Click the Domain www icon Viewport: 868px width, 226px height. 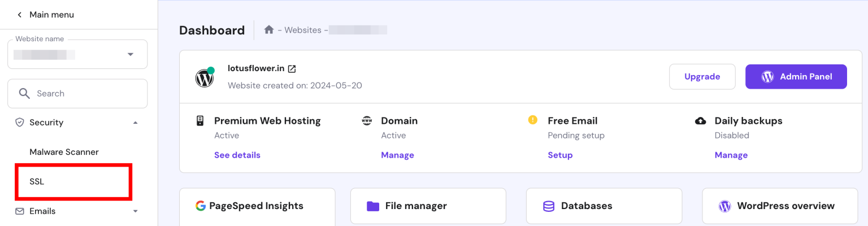coord(367,121)
